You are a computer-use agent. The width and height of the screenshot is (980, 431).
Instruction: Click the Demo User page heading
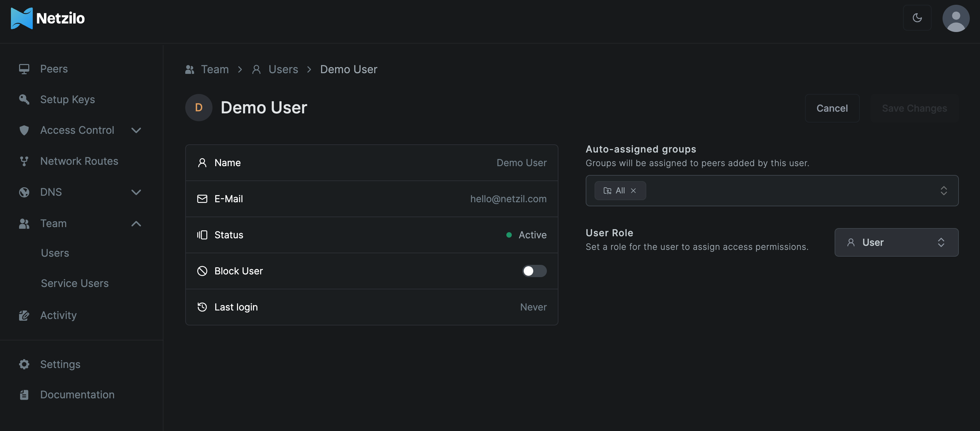tap(264, 108)
